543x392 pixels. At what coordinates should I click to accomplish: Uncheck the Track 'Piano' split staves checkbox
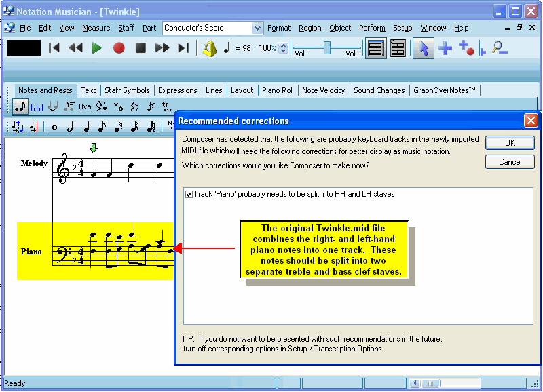pyautogui.click(x=189, y=194)
